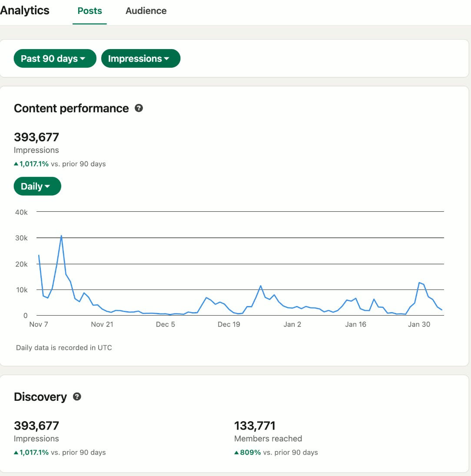Click the Content performance title

[71, 108]
